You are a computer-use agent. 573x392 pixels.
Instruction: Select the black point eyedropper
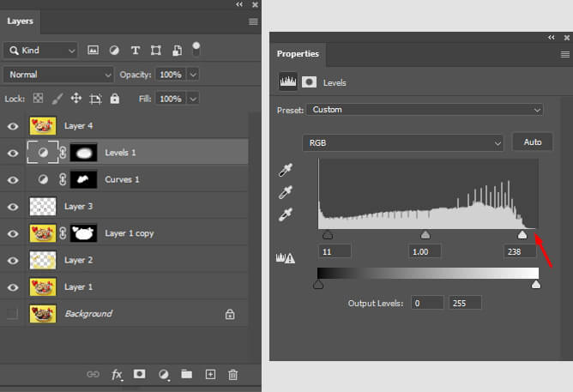click(x=286, y=170)
